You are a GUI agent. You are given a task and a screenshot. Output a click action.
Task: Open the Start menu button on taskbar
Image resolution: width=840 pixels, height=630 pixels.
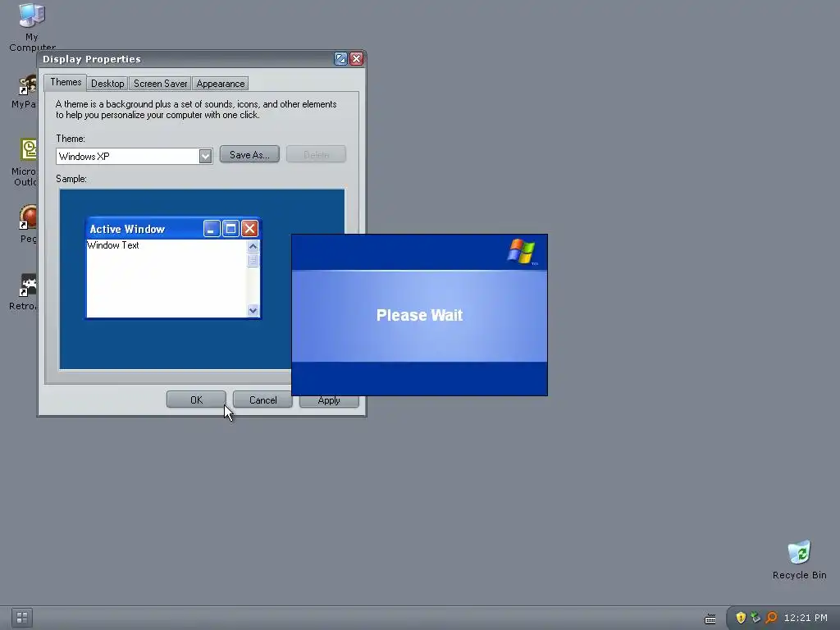[22, 618]
